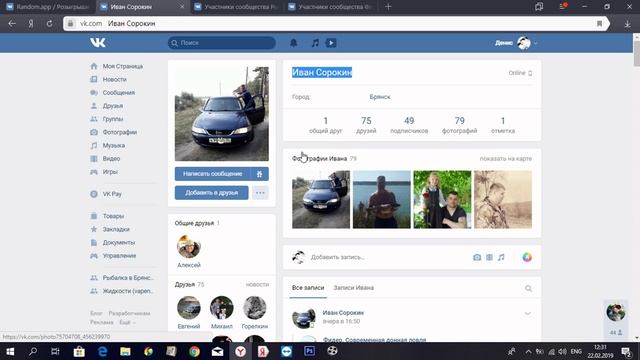Open friend Михаил's avatar
Screen dimensions: 640x360
point(222,307)
